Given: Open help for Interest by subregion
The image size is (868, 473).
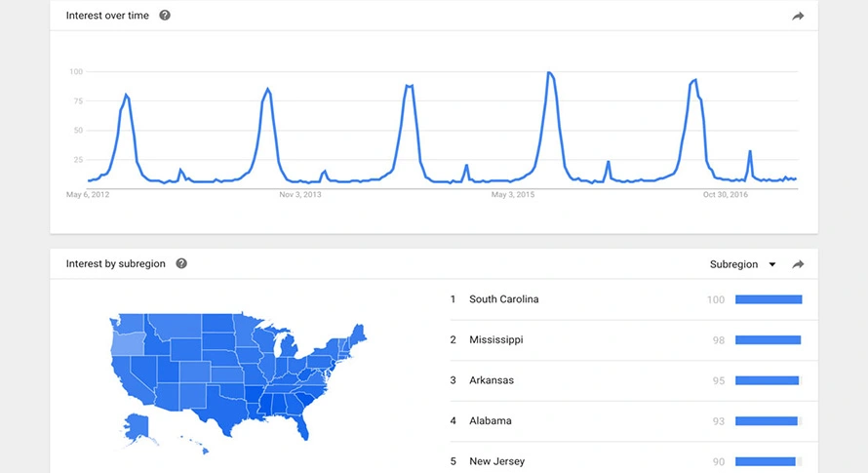Looking at the screenshot, I should pyautogui.click(x=181, y=263).
